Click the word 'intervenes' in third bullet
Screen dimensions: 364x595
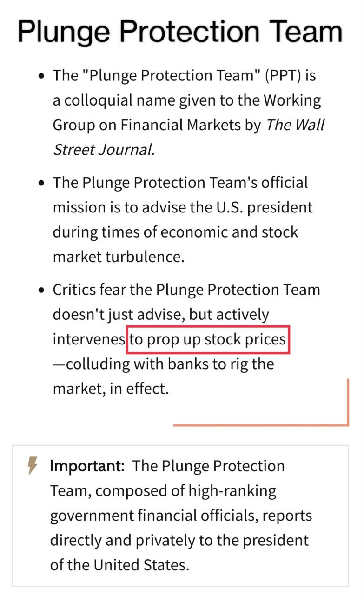(88, 339)
